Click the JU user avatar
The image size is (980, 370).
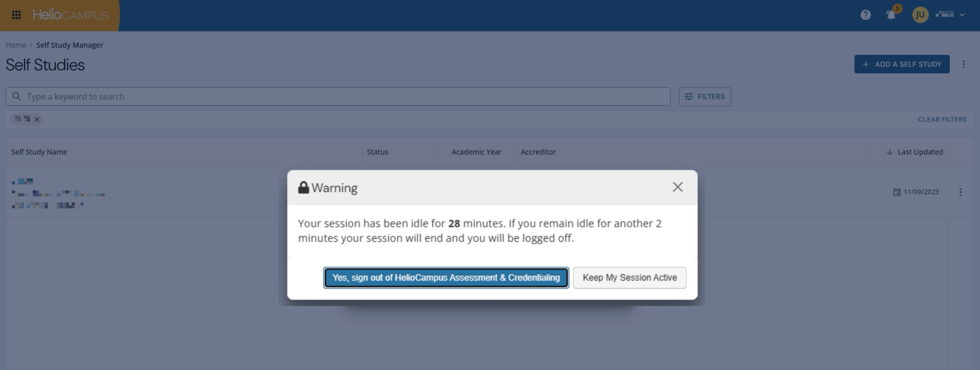click(920, 15)
